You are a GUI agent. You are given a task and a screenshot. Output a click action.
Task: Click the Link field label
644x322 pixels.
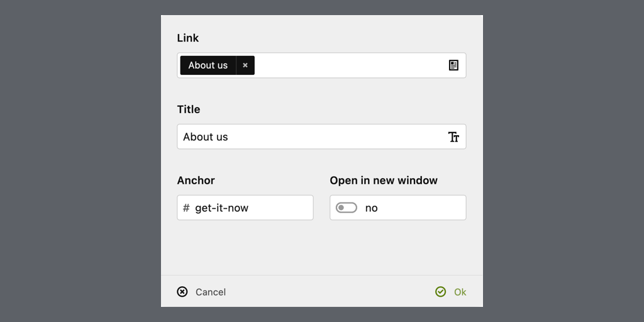point(188,38)
